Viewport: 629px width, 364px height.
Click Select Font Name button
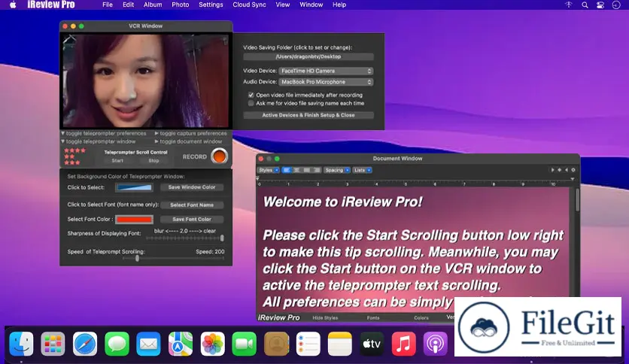click(192, 205)
